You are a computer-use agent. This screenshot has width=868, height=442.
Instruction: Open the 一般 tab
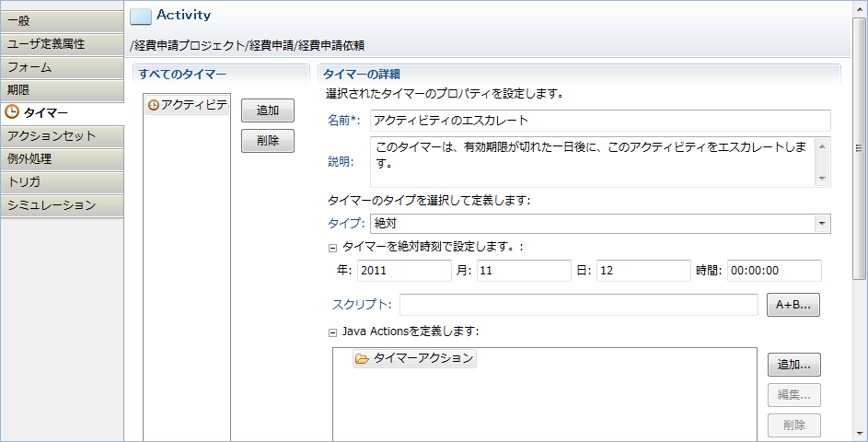pos(62,21)
